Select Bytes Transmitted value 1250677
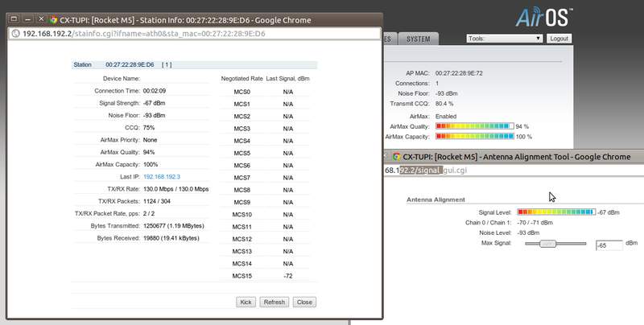644x325 pixels. [174, 226]
